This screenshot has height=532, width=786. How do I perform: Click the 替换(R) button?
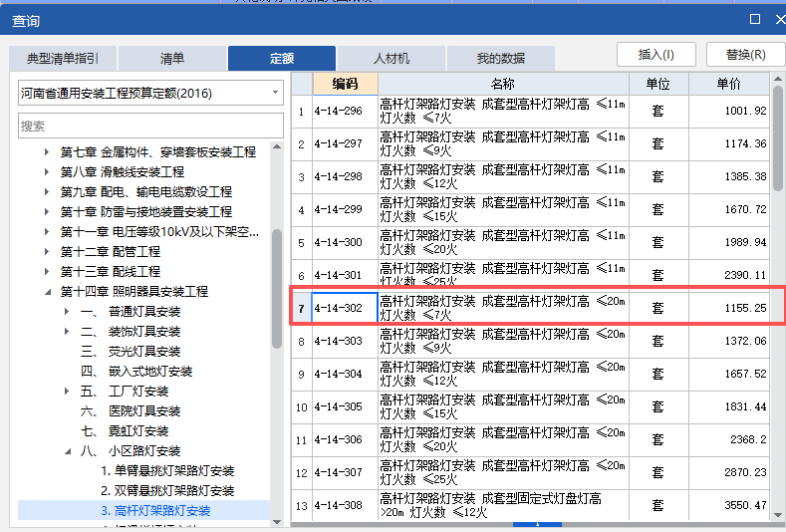click(745, 54)
